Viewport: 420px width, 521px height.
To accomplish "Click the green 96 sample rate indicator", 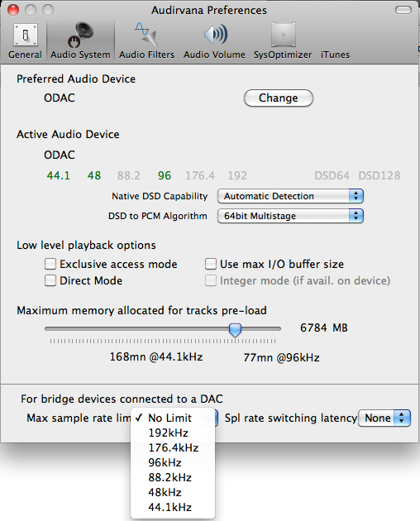I will [x=165, y=175].
